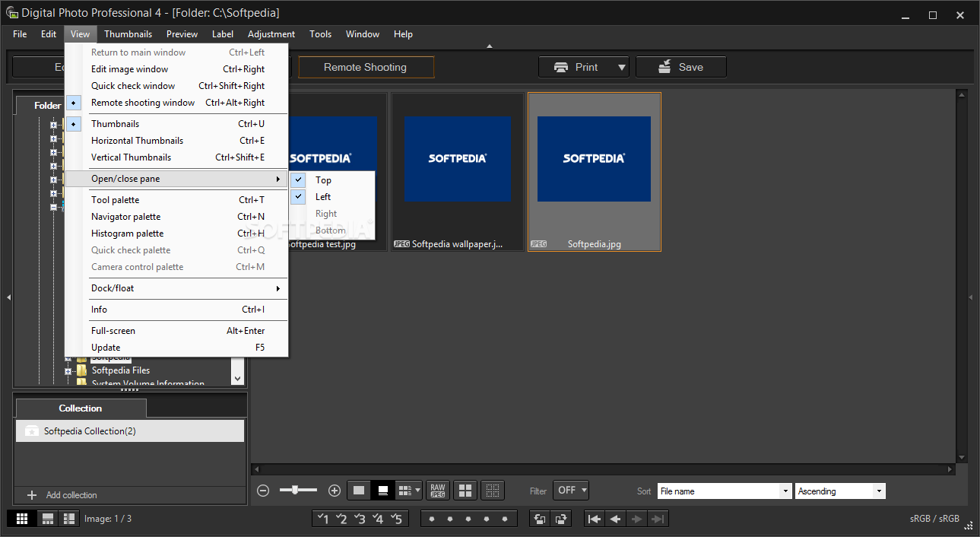Apply check mark 1 to image
Viewport: 980px width, 537px height.
coord(323,519)
